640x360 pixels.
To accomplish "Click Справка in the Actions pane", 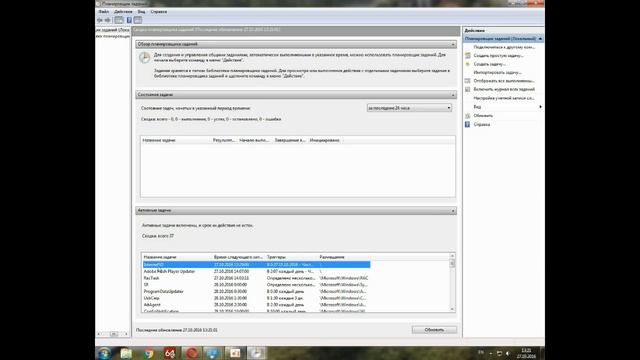I will (x=482, y=124).
